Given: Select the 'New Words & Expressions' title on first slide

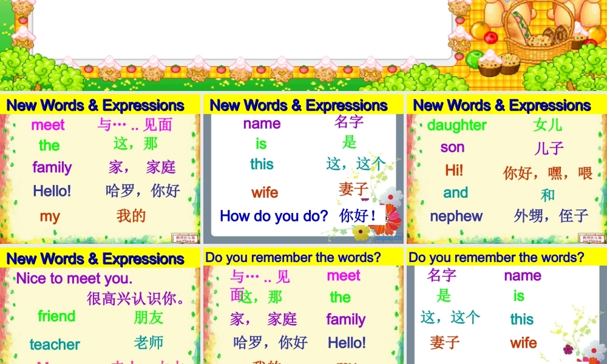Looking at the screenshot, I should [95, 106].
